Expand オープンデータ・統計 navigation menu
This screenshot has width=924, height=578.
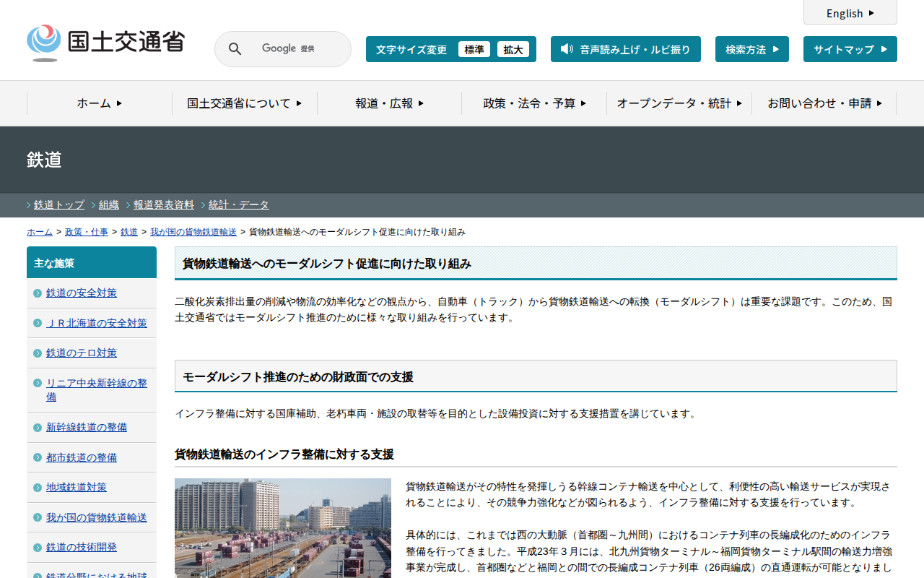coord(679,103)
